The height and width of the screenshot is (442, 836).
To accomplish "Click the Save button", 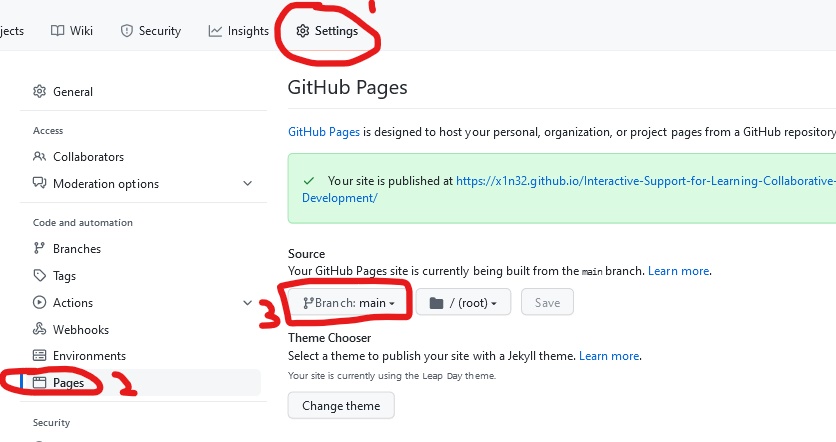I will click(547, 302).
